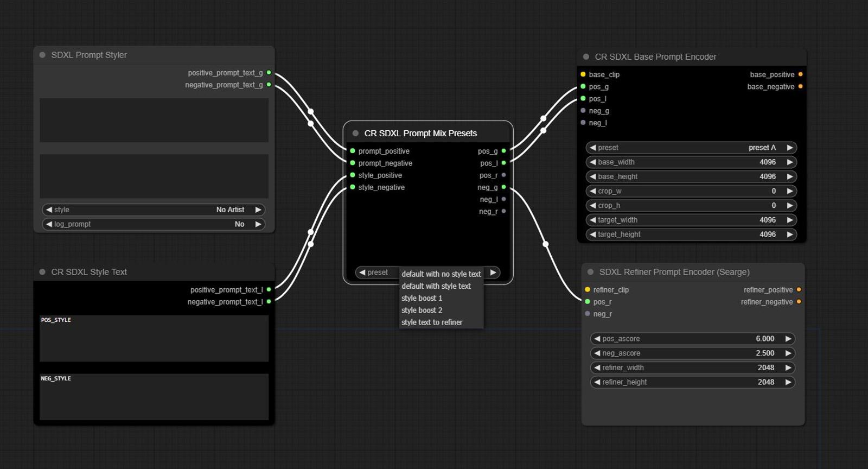Select the CR SDXL Base Prompt Encoder title
The image size is (868, 469).
pyautogui.click(x=655, y=56)
